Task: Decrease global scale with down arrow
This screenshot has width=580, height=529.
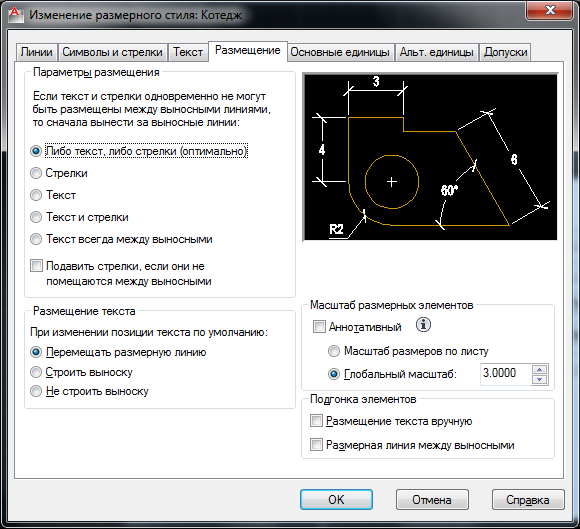Action: coord(539,380)
